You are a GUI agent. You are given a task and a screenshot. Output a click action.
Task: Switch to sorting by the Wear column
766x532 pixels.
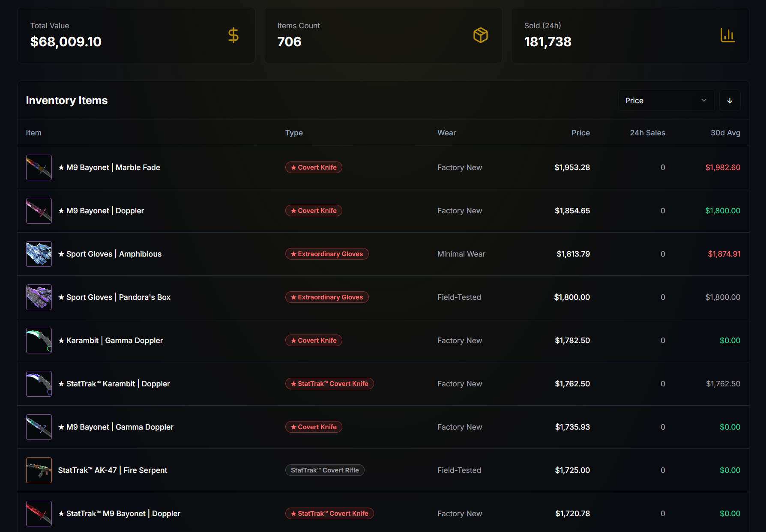446,133
